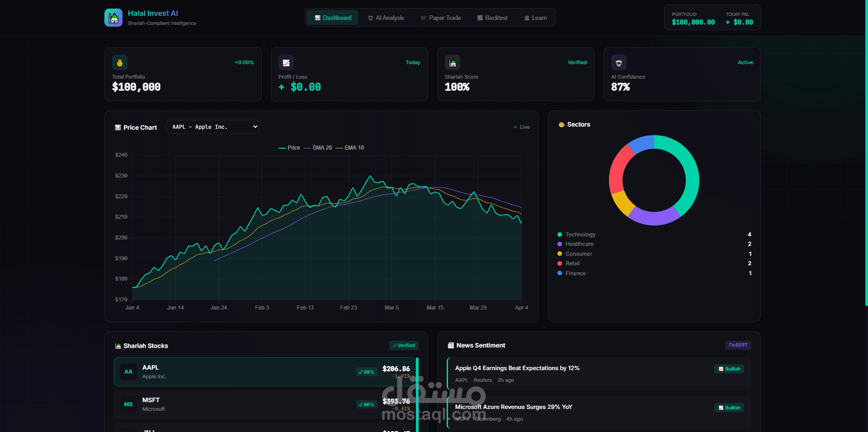Click the robot icon in AI Confidence card
The width and height of the screenshot is (868, 432).
pyautogui.click(x=619, y=62)
